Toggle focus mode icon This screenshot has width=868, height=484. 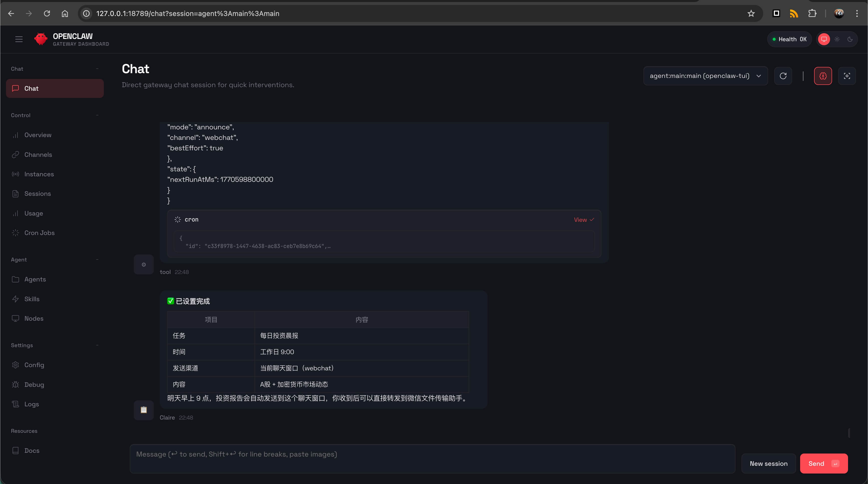point(847,76)
